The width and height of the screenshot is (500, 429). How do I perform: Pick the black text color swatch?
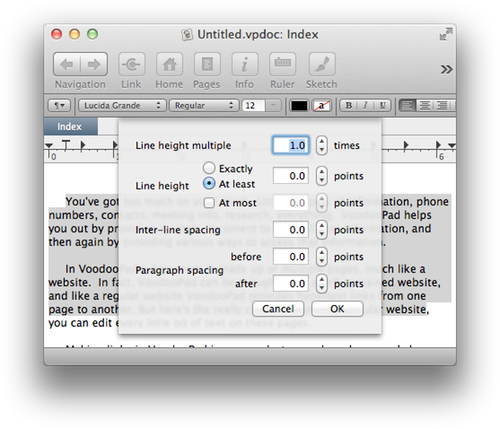point(299,106)
